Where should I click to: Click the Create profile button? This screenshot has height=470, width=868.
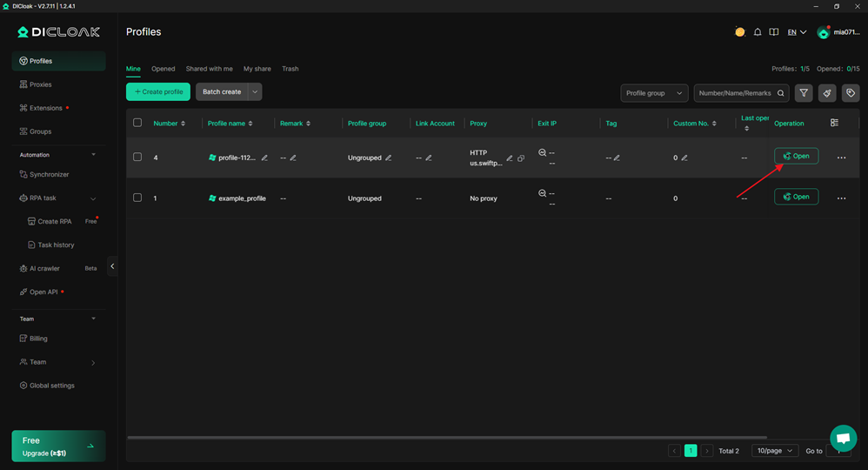pos(158,92)
